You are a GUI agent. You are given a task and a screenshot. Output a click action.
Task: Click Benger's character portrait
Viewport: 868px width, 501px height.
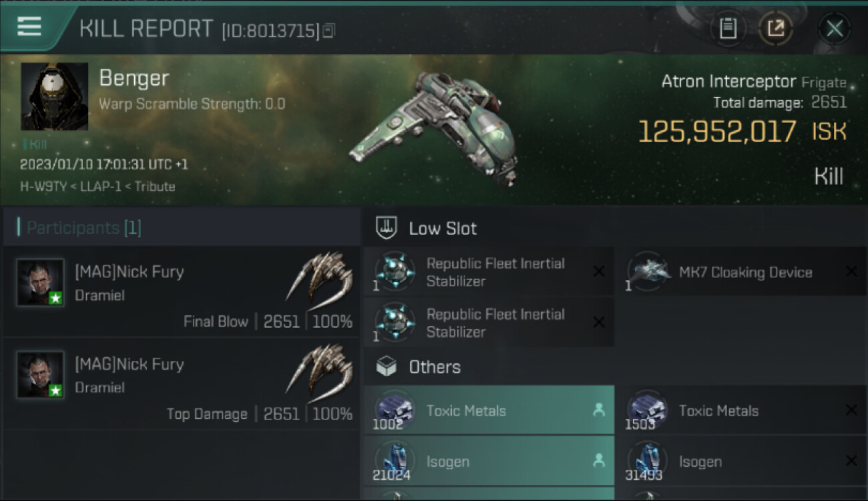tap(55, 97)
